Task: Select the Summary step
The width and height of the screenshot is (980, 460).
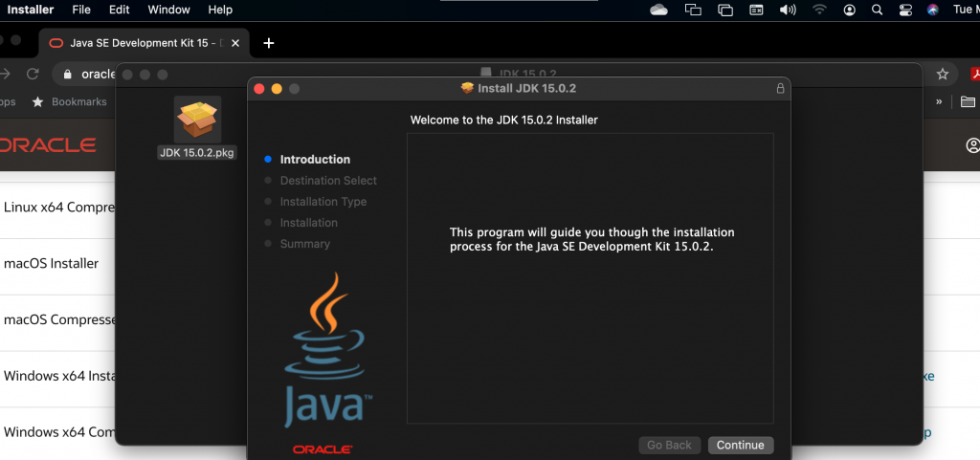Action: point(305,244)
